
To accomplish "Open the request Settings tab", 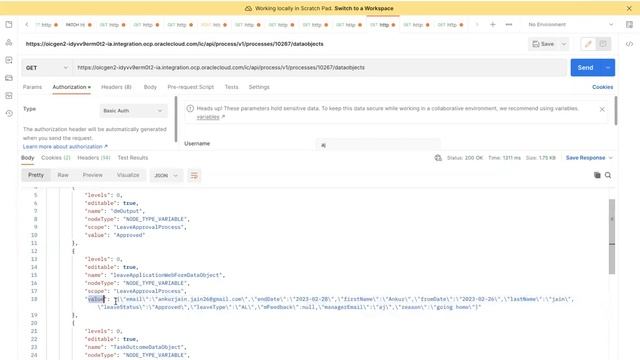I will (x=259, y=87).
